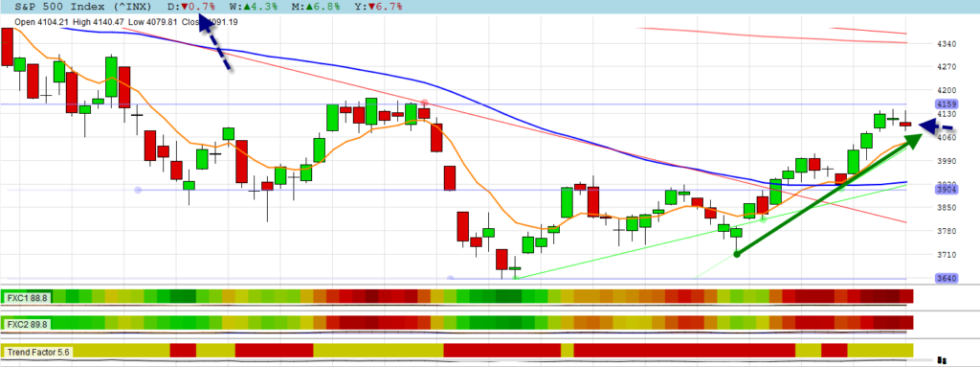Select the yearly change Y: 6.7% value
The height and width of the screenshot is (367, 980).
[379, 7]
